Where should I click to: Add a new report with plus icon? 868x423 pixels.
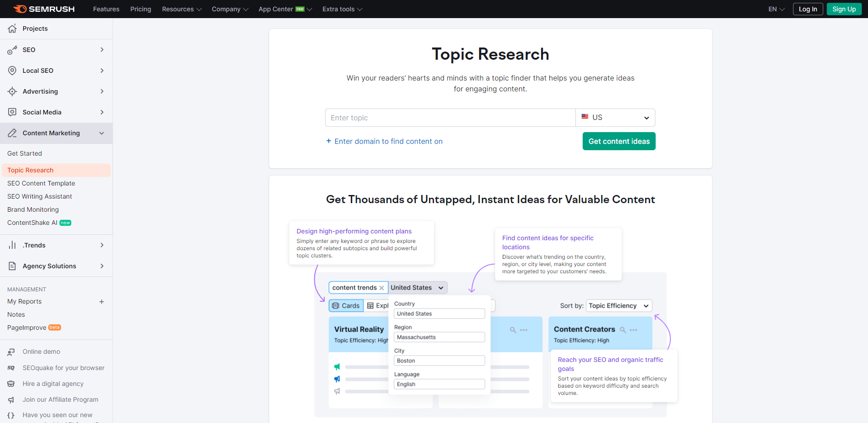pos(102,302)
